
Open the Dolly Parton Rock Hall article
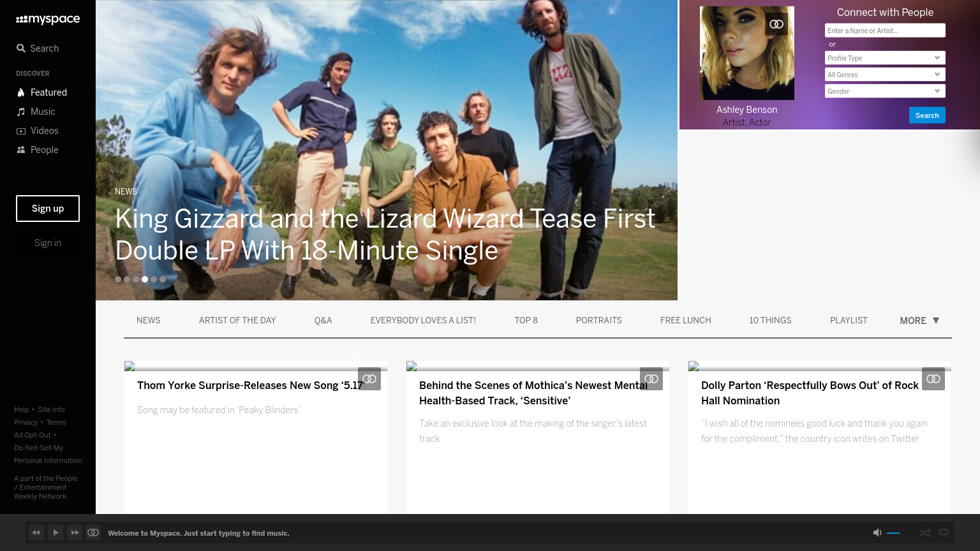point(810,393)
